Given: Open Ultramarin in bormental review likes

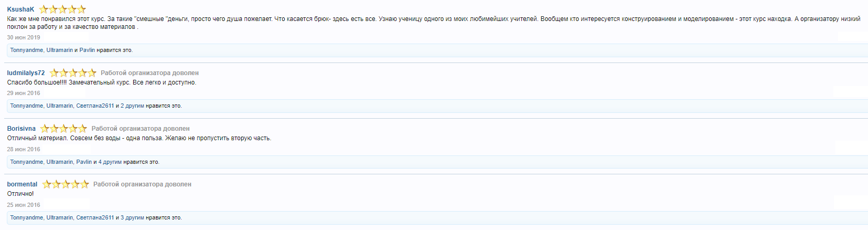Looking at the screenshot, I should pyautogui.click(x=60, y=218).
